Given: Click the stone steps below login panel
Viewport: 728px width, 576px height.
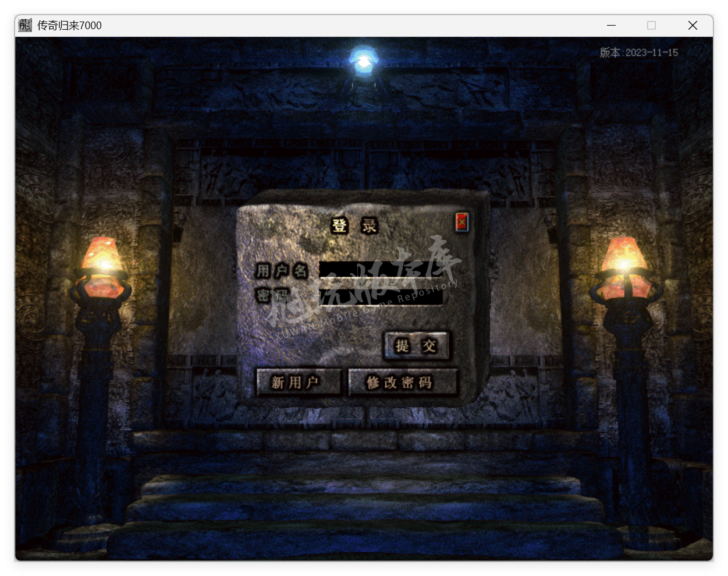Looking at the screenshot, I should pos(364,507).
